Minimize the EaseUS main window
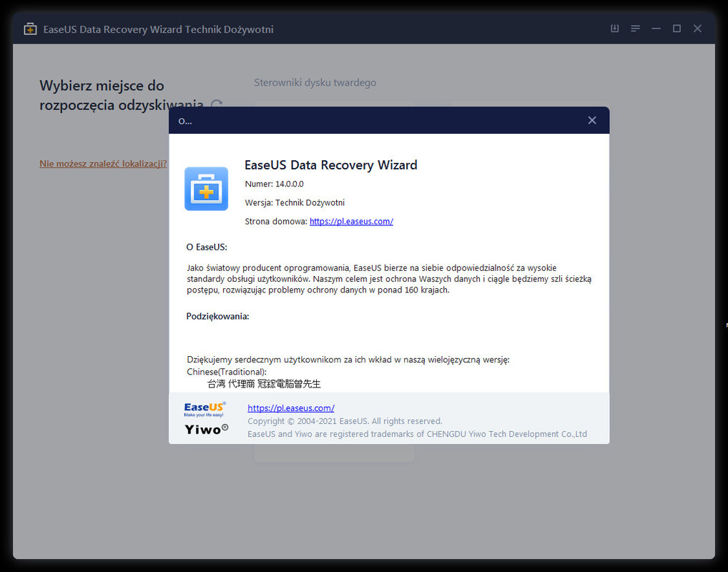The height and width of the screenshot is (572, 728). [656, 29]
